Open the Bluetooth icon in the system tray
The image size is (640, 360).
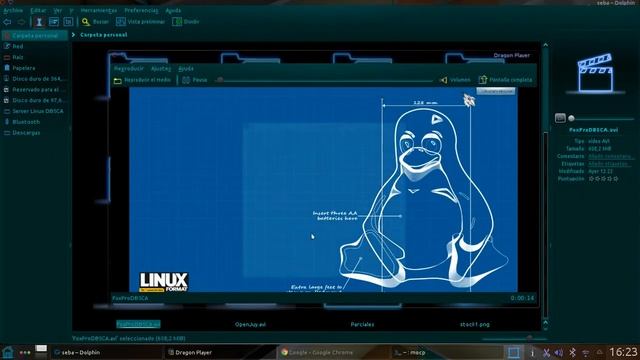[x=572, y=353]
